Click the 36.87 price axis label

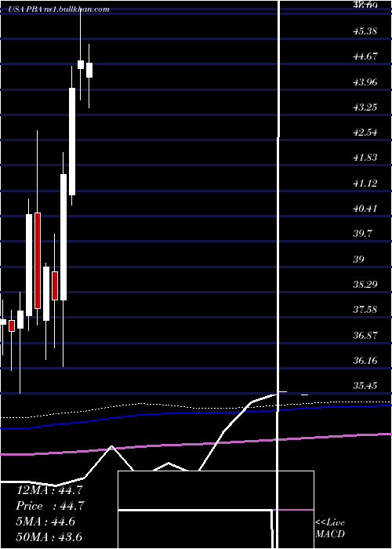pyautogui.click(x=365, y=336)
